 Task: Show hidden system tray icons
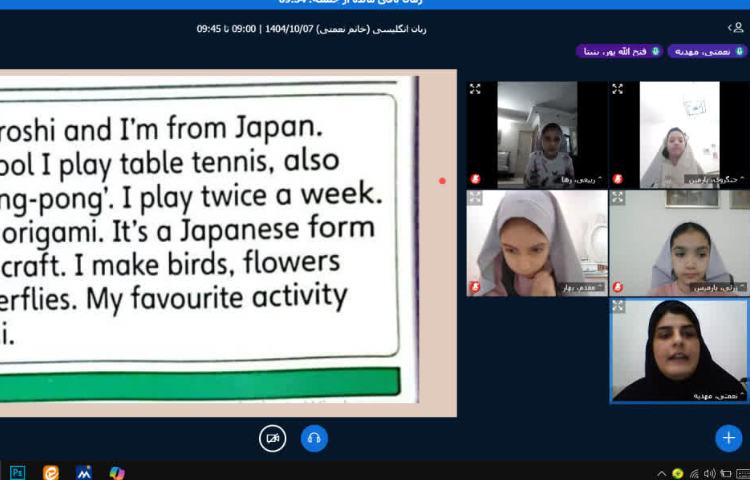click(x=661, y=473)
